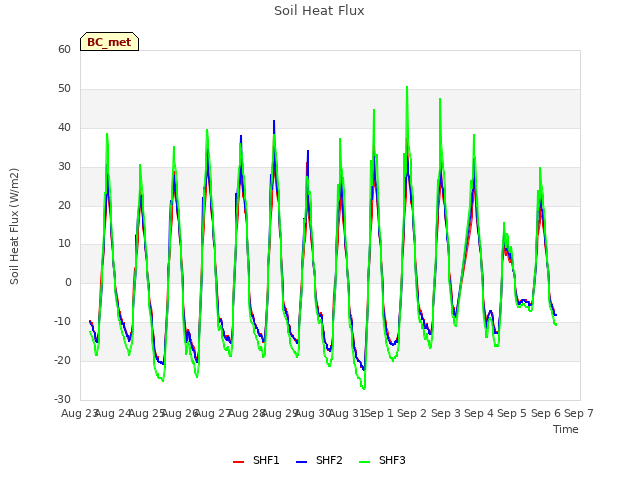
Task: Click the 0 y-axis tick label
Action: coord(68,282)
